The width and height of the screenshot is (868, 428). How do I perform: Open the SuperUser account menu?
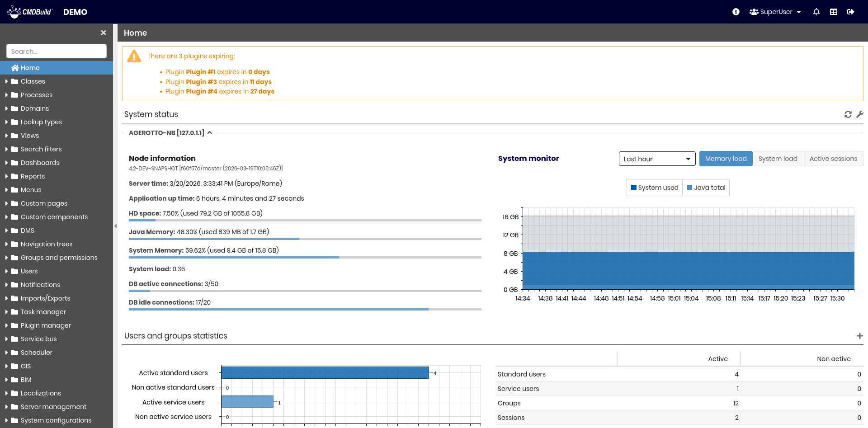775,12
